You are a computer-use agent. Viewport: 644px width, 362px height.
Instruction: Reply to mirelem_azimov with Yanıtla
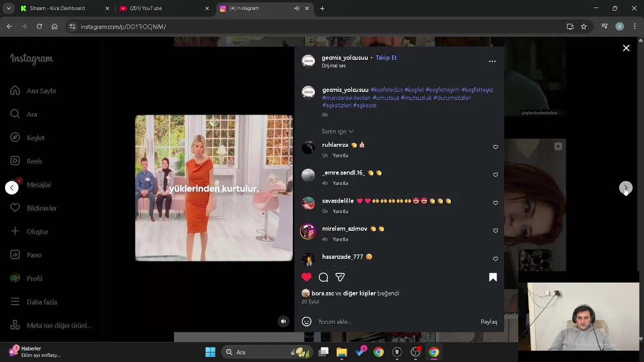pyautogui.click(x=341, y=239)
